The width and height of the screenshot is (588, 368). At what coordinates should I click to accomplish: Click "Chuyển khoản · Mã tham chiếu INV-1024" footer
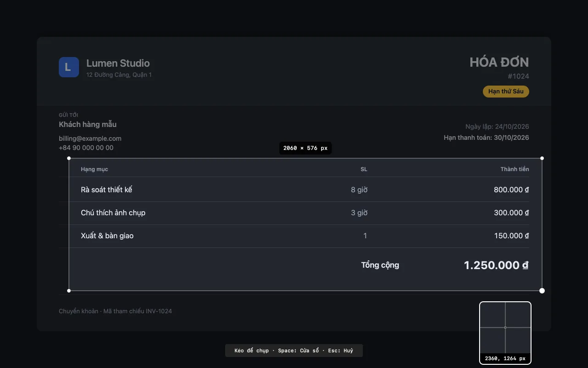pyautogui.click(x=115, y=311)
